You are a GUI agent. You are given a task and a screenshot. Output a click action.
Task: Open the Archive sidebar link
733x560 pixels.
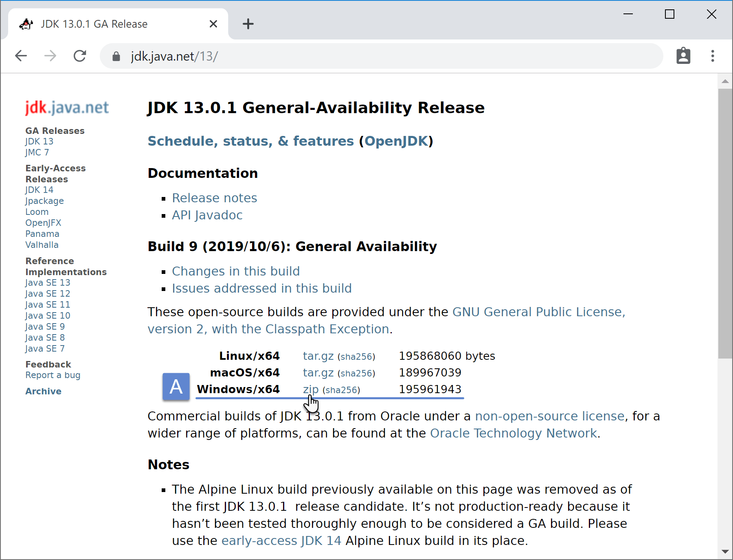coord(44,391)
